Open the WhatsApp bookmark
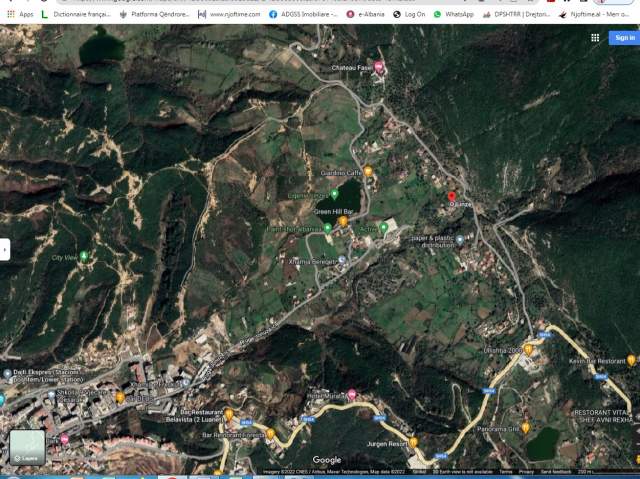 (453, 14)
